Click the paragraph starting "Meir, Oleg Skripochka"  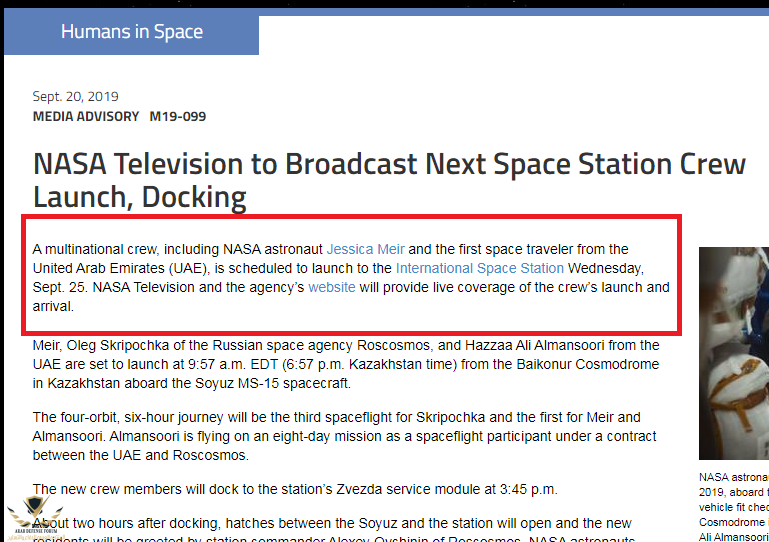click(346, 364)
